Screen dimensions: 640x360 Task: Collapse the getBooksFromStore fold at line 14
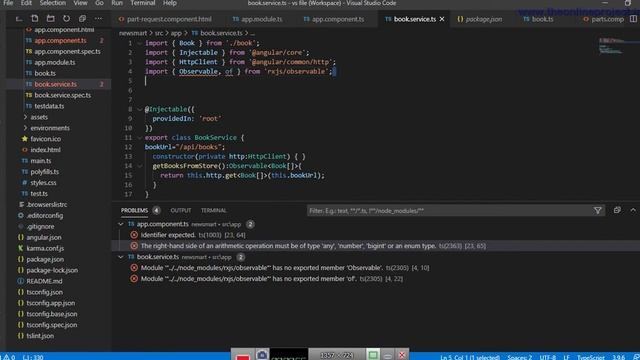pyautogui.click(x=140, y=166)
